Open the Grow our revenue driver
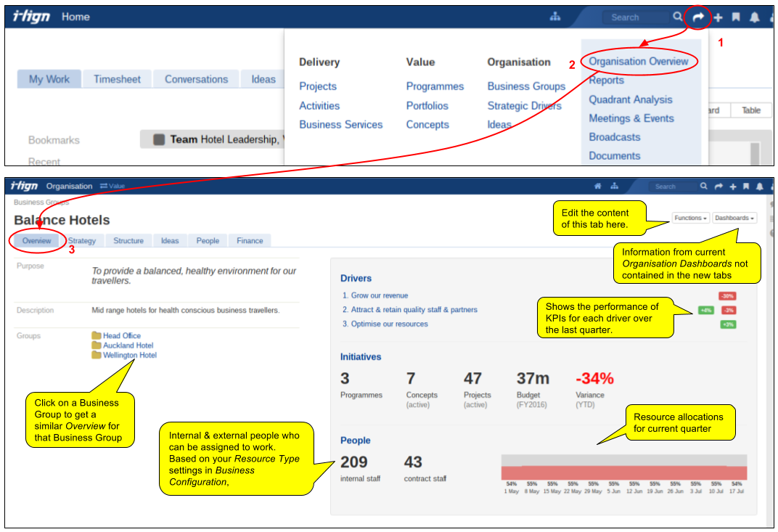 [x=380, y=295]
